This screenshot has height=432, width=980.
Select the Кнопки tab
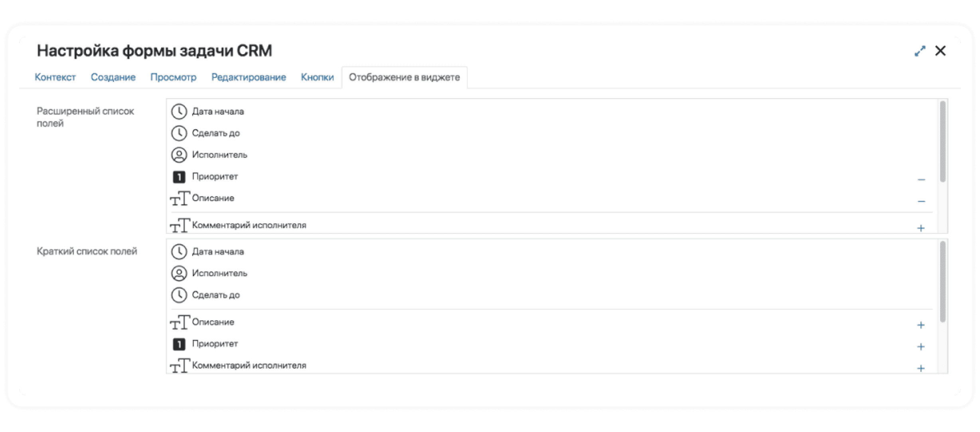(x=317, y=77)
